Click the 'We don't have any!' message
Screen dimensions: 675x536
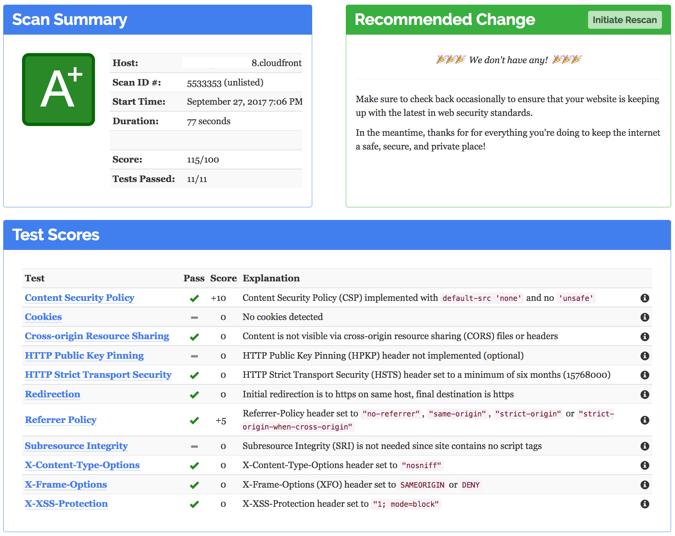coord(508,60)
